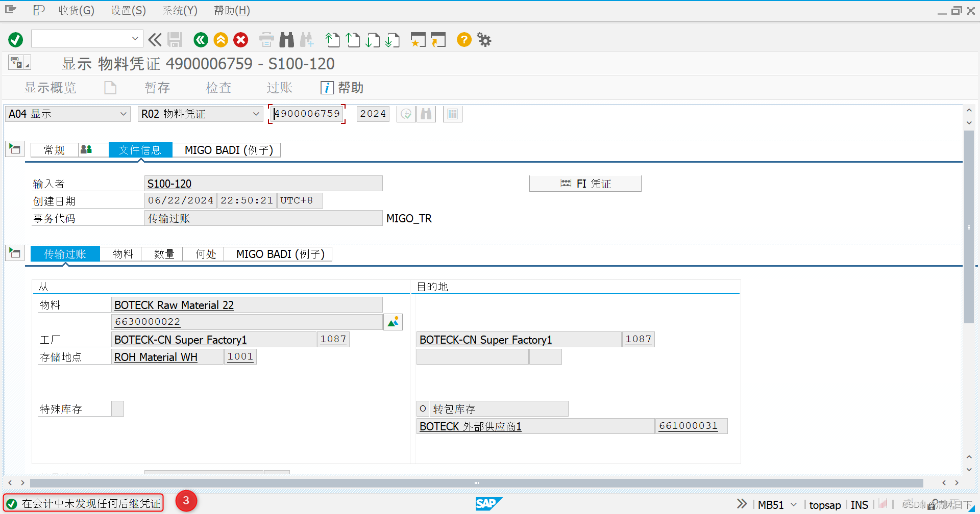Click the document year field 2024
Viewport: 980px width, 514px height.
tap(373, 114)
